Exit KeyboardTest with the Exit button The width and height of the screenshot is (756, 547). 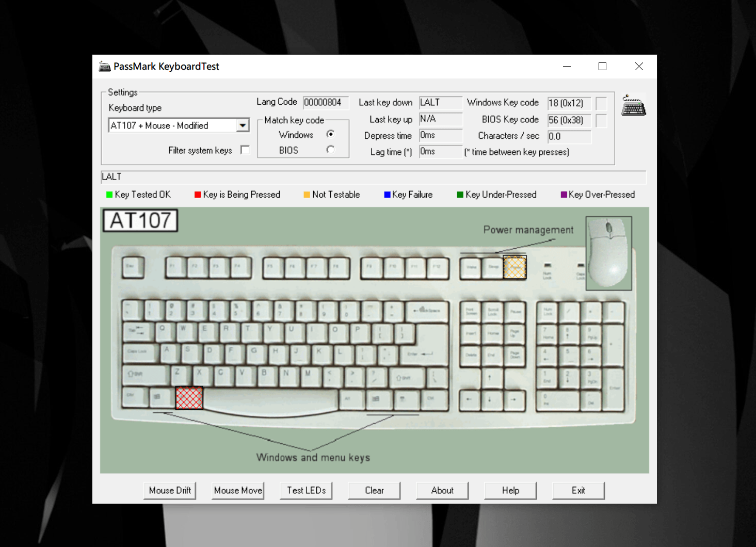pos(578,490)
